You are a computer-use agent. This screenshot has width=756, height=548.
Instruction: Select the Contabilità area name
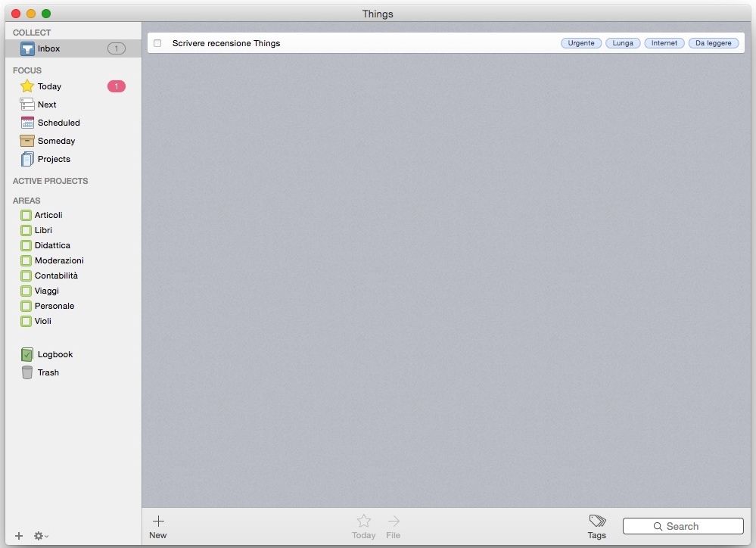(x=56, y=276)
